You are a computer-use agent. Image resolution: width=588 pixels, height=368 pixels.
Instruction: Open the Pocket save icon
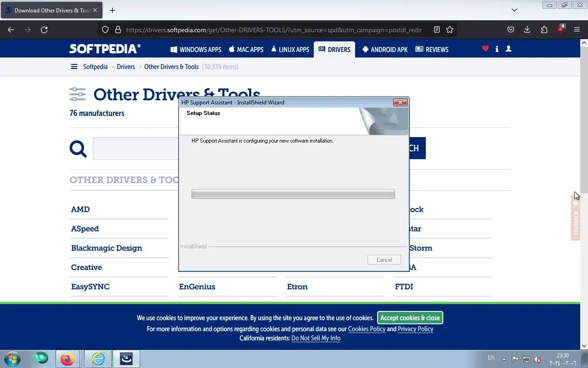click(510, 29)
